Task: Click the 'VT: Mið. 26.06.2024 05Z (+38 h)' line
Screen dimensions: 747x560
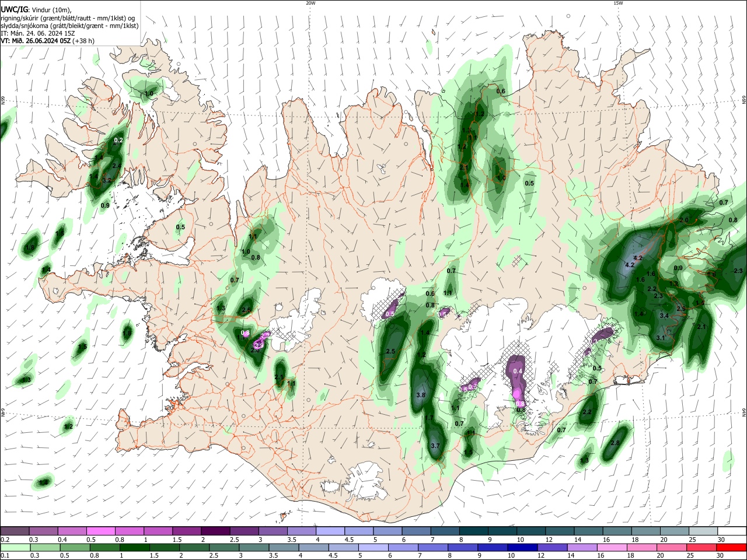Action: [x=47, y=41]
